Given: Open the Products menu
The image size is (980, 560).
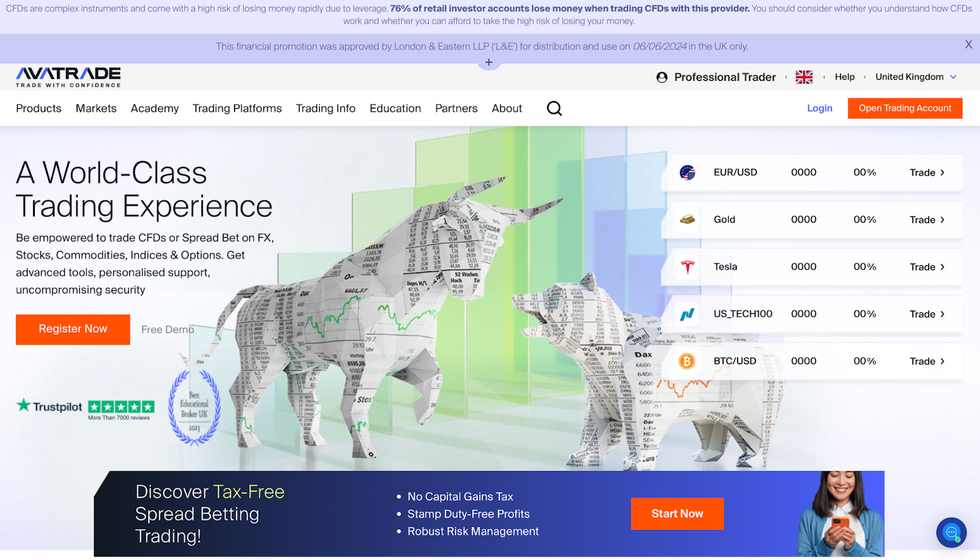Looking at the screenshot, I should coord(39,108).
